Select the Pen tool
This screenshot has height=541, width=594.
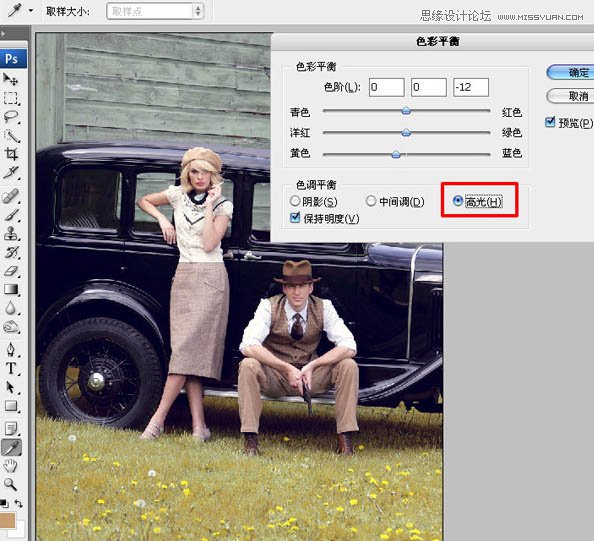point(11,349)
